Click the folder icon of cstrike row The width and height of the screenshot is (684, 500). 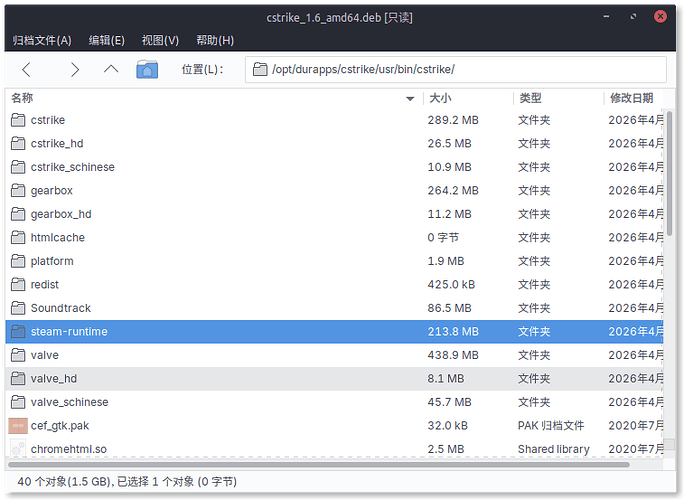coord(18,120)
